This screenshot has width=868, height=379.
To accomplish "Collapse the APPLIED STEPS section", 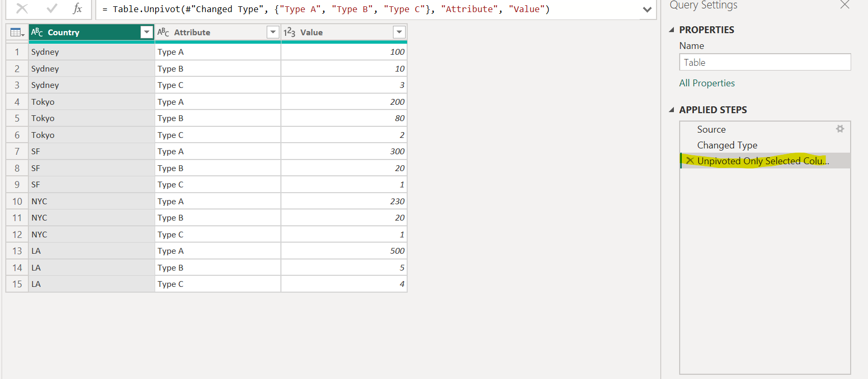I will click(671, 110).
